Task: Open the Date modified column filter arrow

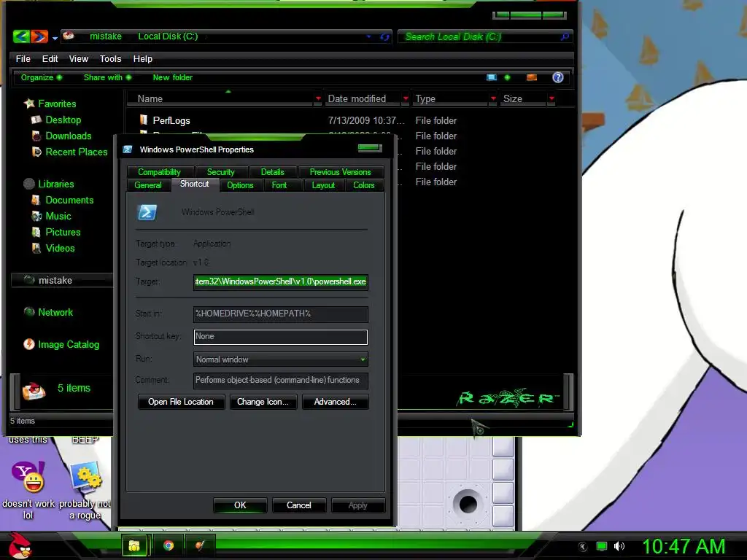Action: [406, 98]
